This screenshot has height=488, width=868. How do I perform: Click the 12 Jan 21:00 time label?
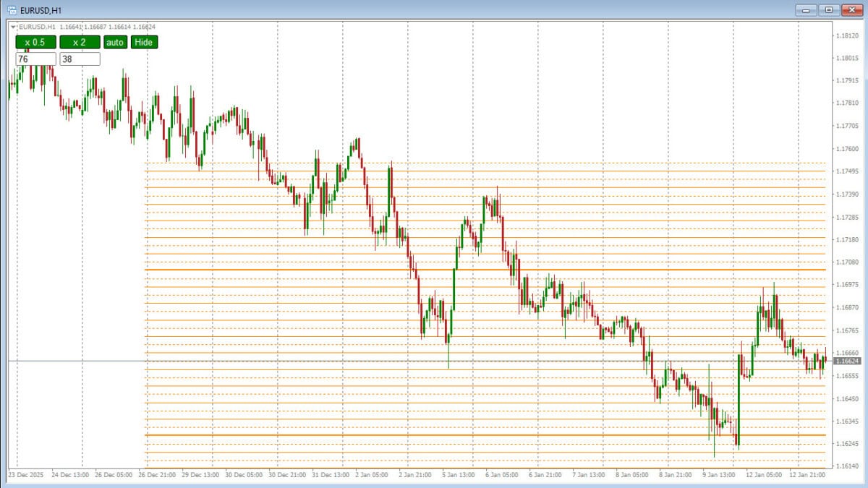click(807, 475)
